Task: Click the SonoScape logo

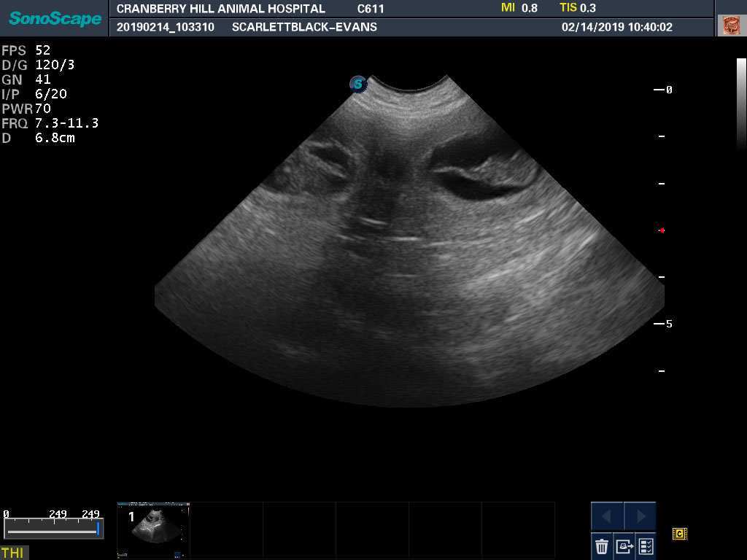Action: 55,18
